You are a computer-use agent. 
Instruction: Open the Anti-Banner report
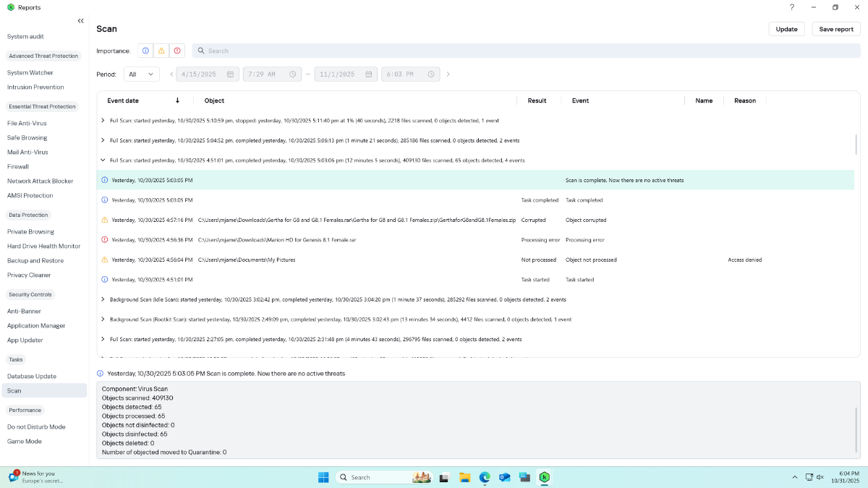pos(24,311)
